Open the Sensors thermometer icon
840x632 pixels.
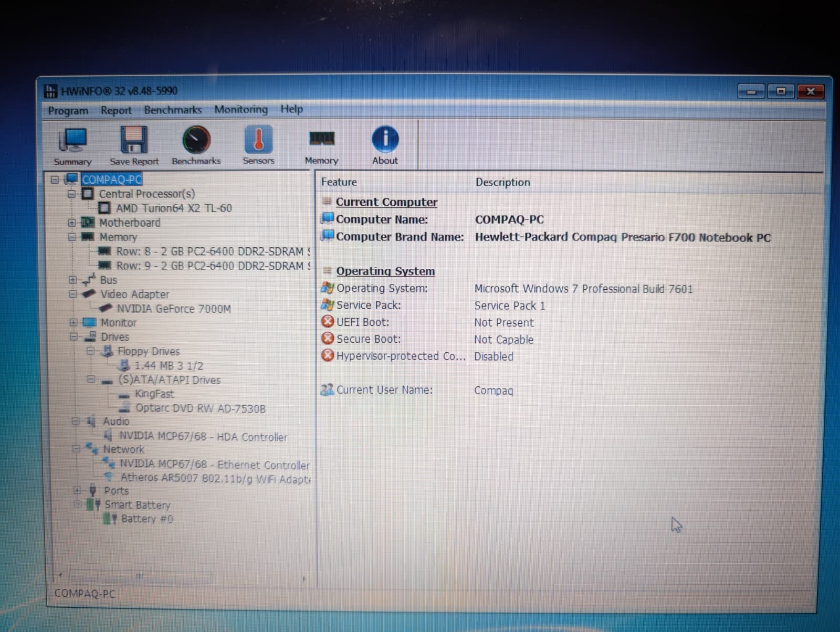258,139
